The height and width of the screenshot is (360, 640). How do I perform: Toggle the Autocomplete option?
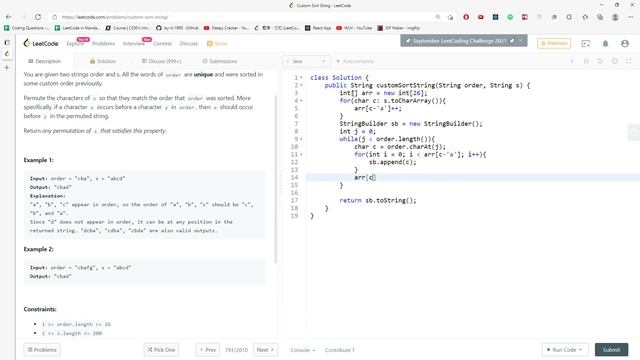click(x=355, y=61)
